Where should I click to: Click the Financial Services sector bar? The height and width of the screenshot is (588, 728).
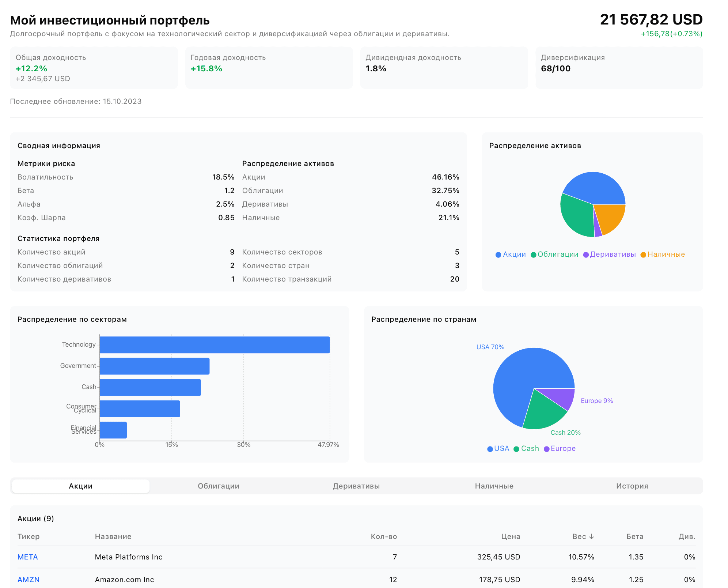(x=113, y=430)
